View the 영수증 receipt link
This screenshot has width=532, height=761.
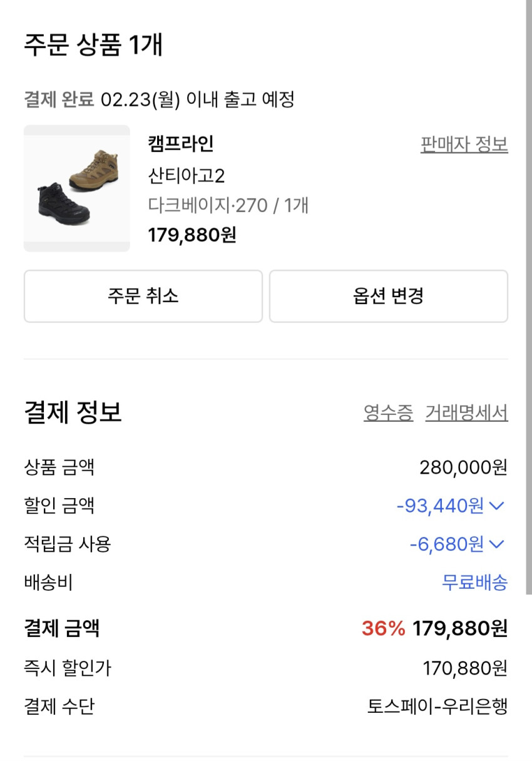pyautogui.click(x=388, y=413)
